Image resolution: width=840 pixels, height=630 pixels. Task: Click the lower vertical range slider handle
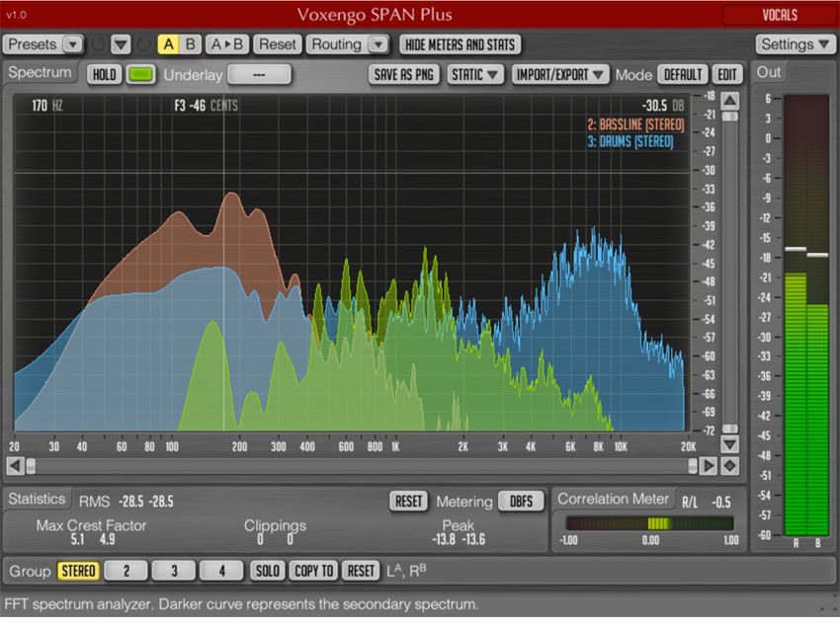click(730, 429)
